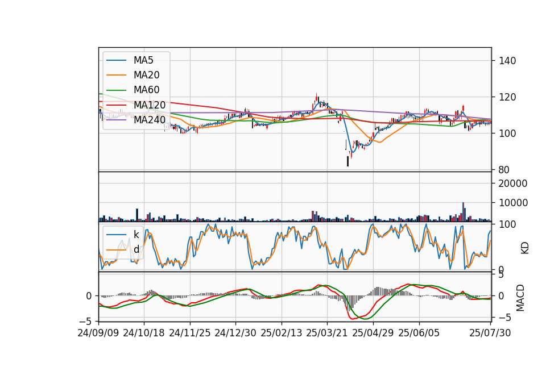Click the 24/12/30 date axis label
Viewport: 546px width, 392px height.
click(235, 333)
